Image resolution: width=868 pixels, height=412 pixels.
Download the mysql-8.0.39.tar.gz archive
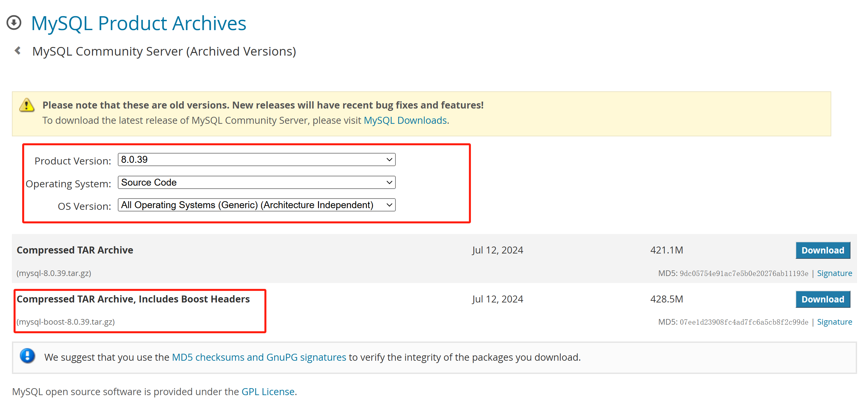coord(823,250)
